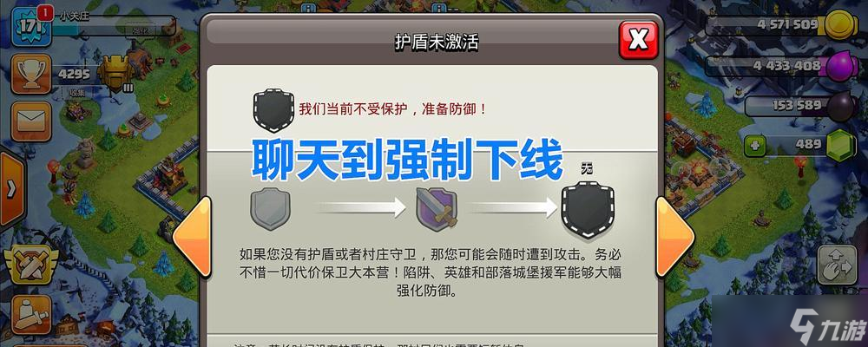Go to previous page with left arrow
The width and height of the screenshot is (868, 347).
[193, 237]
